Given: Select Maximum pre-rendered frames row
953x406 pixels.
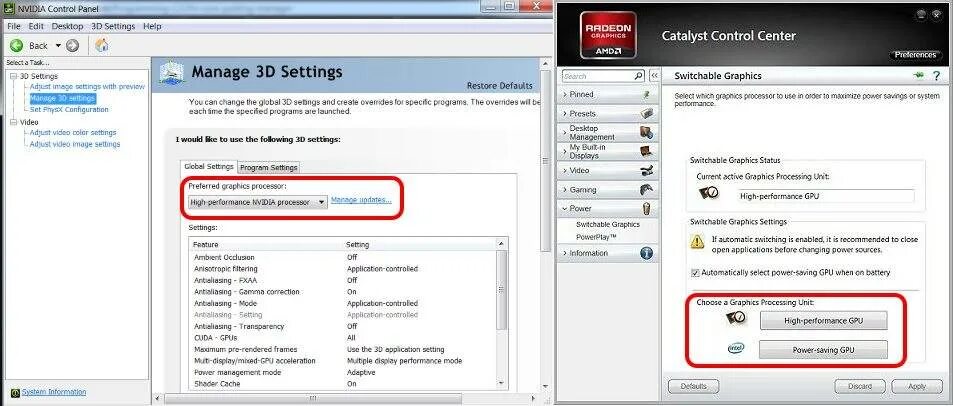Looking at the screenshot, I should (x=343, y=349).
